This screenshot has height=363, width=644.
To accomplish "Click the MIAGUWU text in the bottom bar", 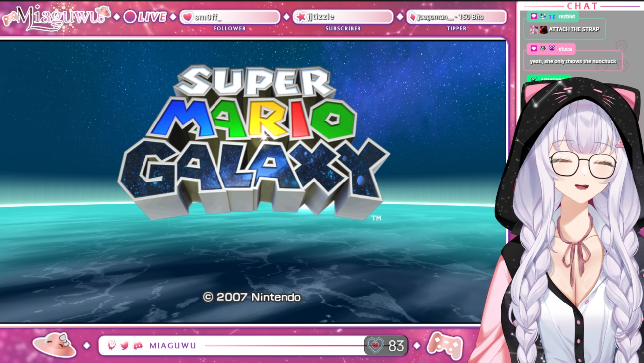I will coord(173,345).
